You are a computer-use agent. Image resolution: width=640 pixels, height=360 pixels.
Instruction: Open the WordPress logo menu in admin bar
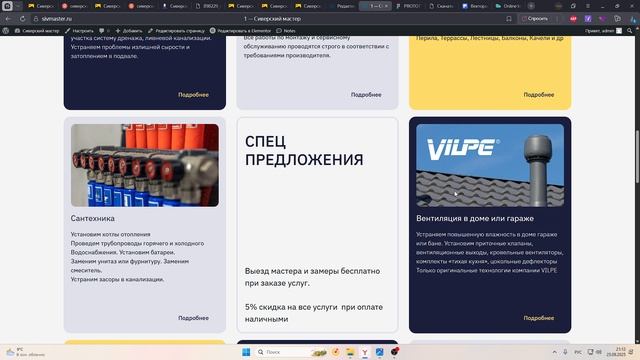click(6, 31)
